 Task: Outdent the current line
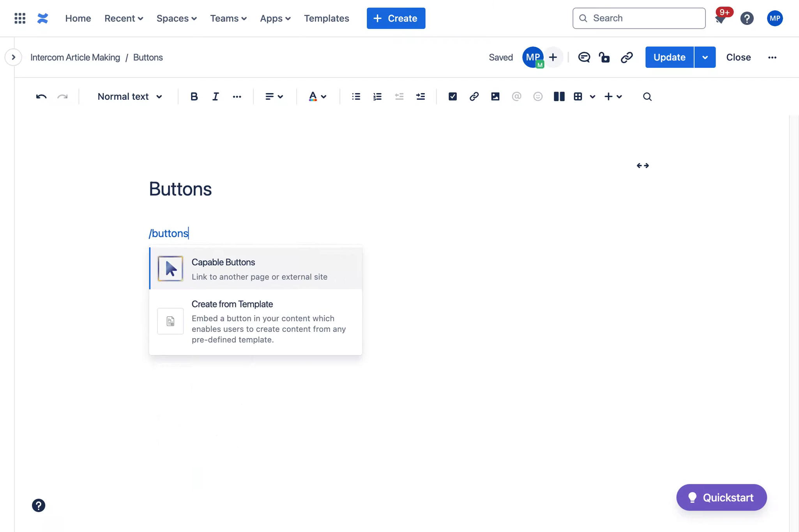(x=399, y=97)
